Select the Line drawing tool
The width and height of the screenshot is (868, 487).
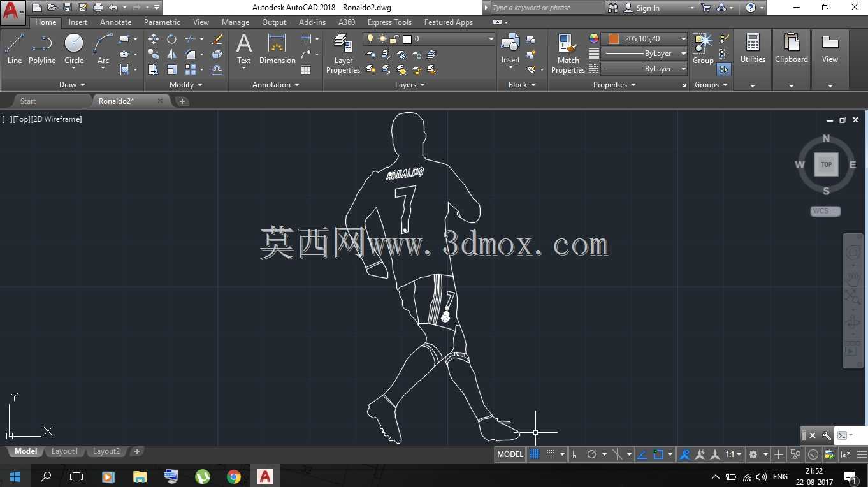15,50
